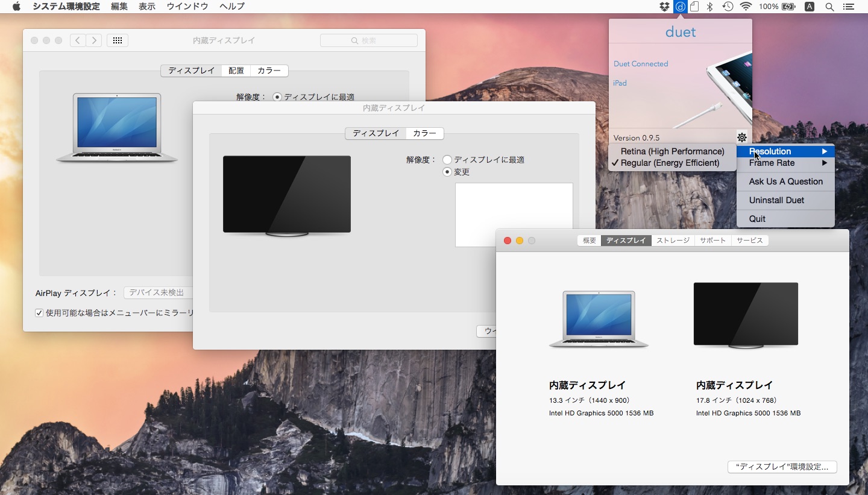
Task: Select ディスプレイに最適 in the front monitor window
Action: (447, 160)
